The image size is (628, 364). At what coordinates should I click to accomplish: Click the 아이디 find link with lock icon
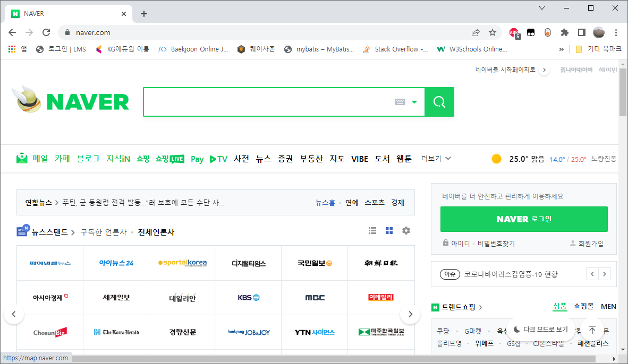[x=456, y=243]
